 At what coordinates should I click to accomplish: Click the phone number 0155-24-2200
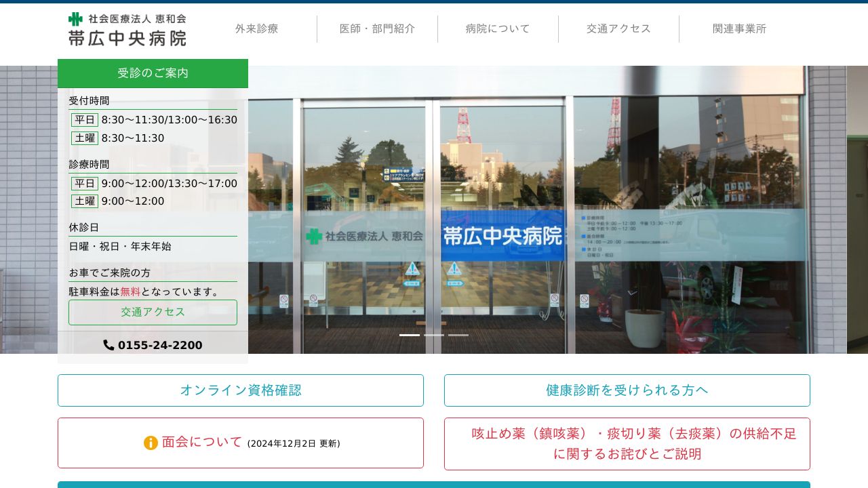click(160, 345)
